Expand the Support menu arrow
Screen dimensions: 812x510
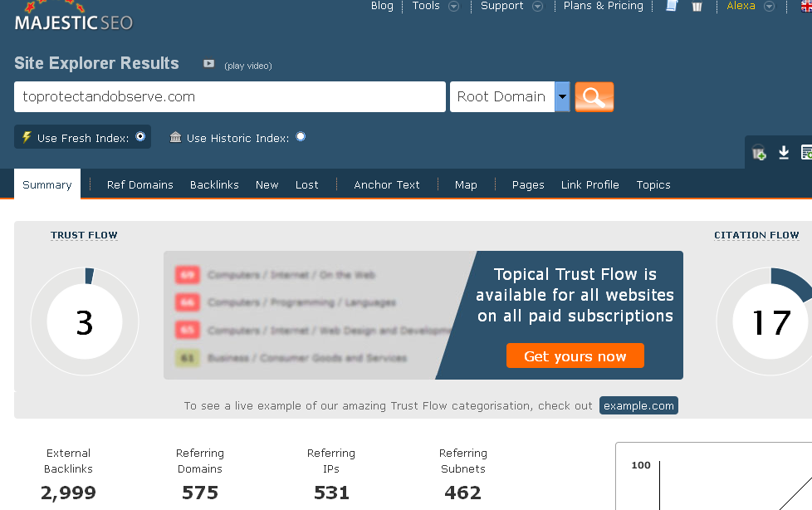click(537, 6)
